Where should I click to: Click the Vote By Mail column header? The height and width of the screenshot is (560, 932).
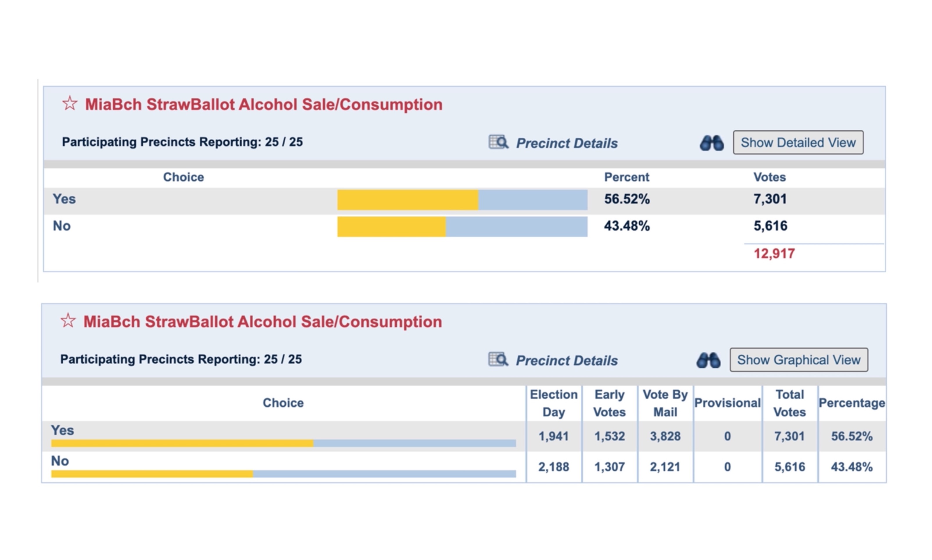click(x=665, y=403)
